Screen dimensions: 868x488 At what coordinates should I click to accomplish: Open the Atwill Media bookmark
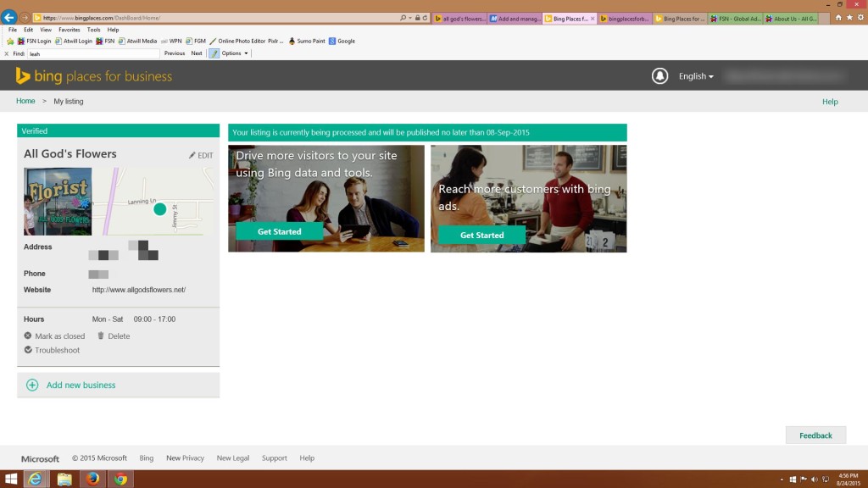click(137, 41)
